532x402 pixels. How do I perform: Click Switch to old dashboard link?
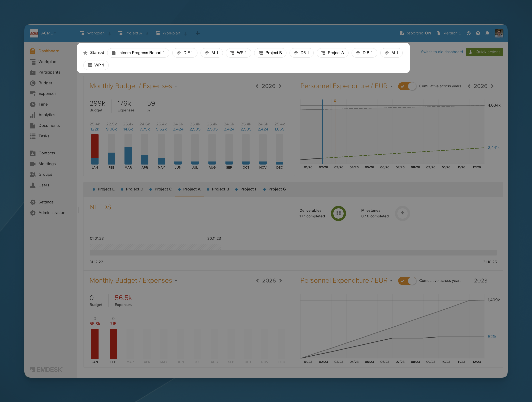(x=442, y=52)
